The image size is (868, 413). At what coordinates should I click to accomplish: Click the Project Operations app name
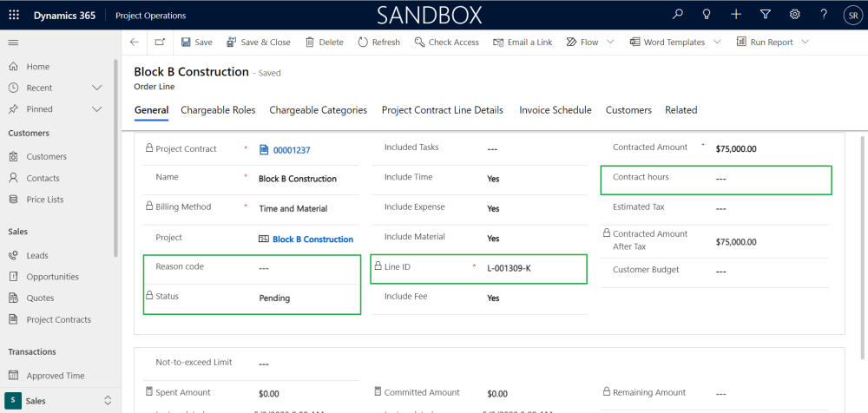pos(150,16)
